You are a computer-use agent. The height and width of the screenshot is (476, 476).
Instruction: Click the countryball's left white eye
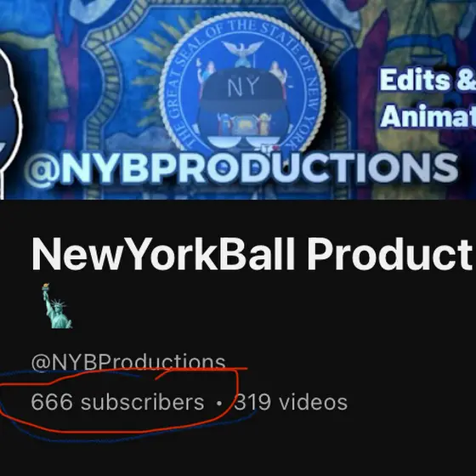(224, 142)
